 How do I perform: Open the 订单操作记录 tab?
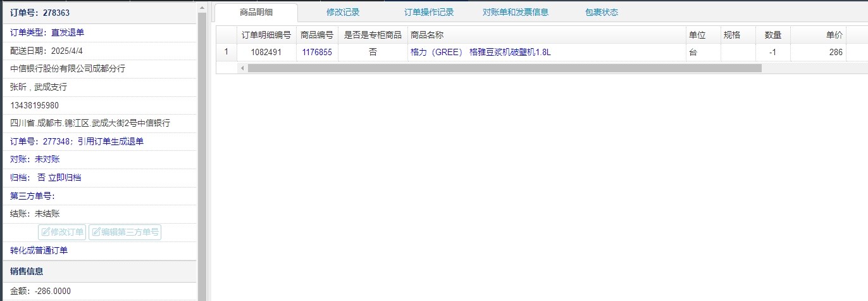[429, 13]
